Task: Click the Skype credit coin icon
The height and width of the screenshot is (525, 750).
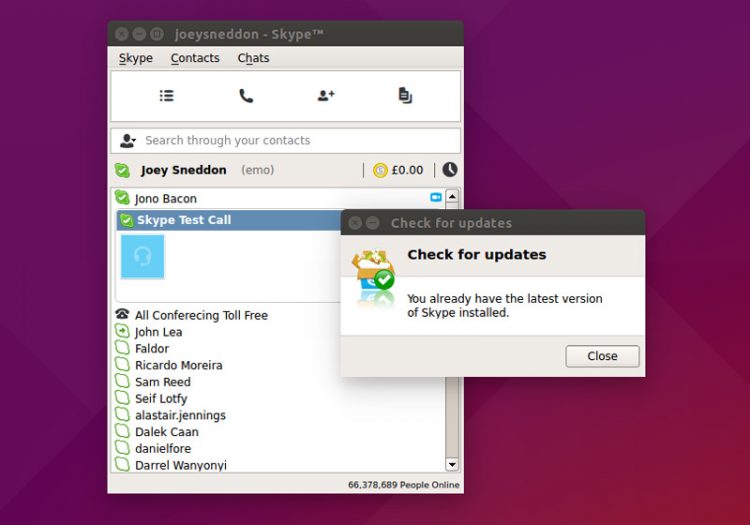Action: [380, 170]
